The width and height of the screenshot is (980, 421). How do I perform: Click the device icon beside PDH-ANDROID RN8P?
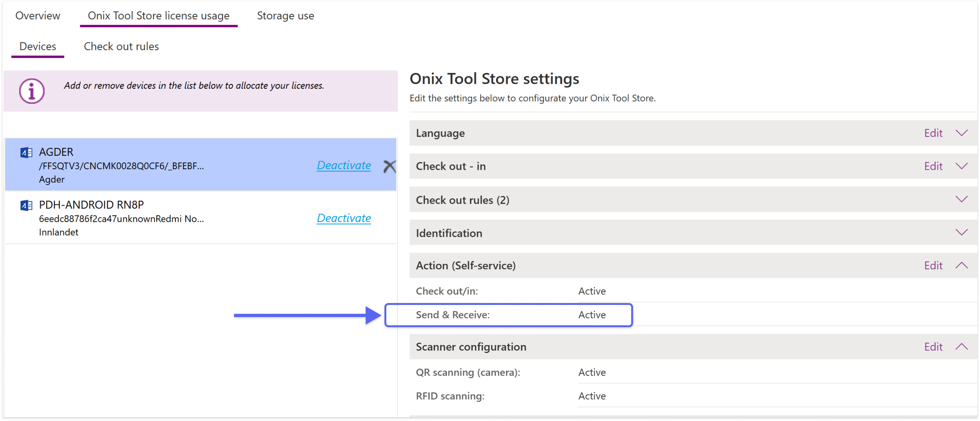26,205
